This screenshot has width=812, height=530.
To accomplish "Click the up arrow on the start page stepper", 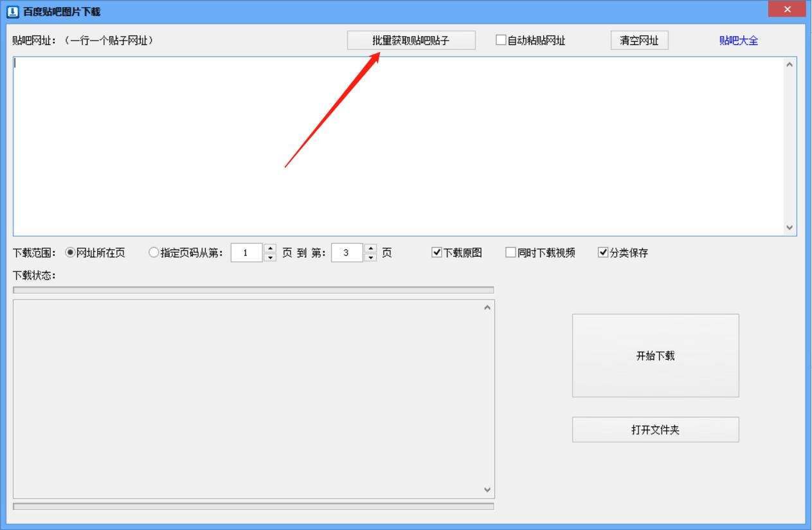I will pyautogui.click(x=269, y=250).
